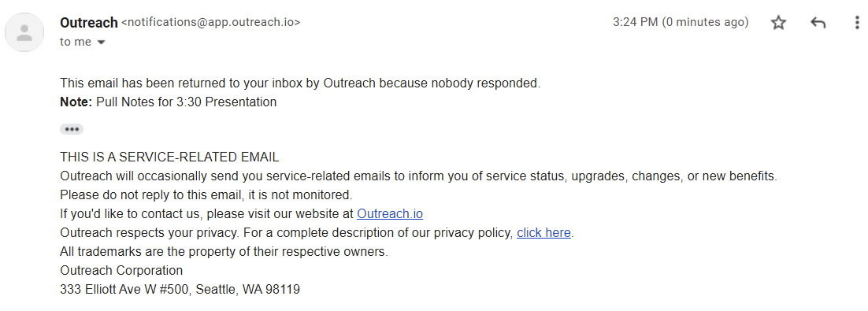This screenshot has height=311, width=868.
Task: Follow the "click here" privacy policy link
Action: tap(543, 233)
